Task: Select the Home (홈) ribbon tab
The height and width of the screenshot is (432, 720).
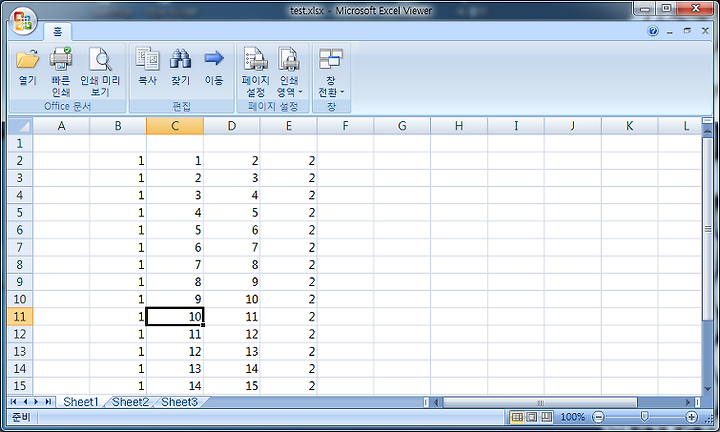Action: coord(57,31)
